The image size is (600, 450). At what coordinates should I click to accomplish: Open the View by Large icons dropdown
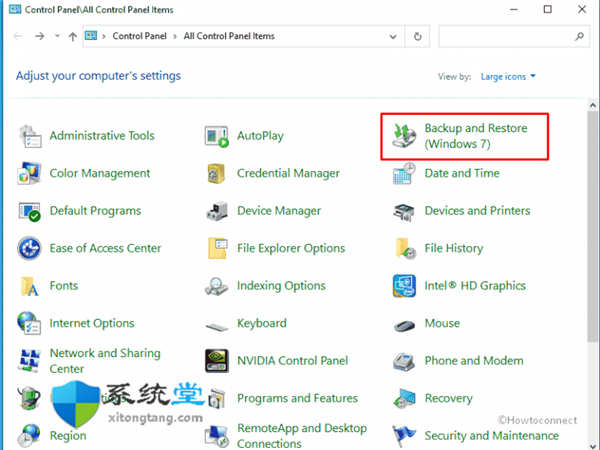(x=508, y=77)
